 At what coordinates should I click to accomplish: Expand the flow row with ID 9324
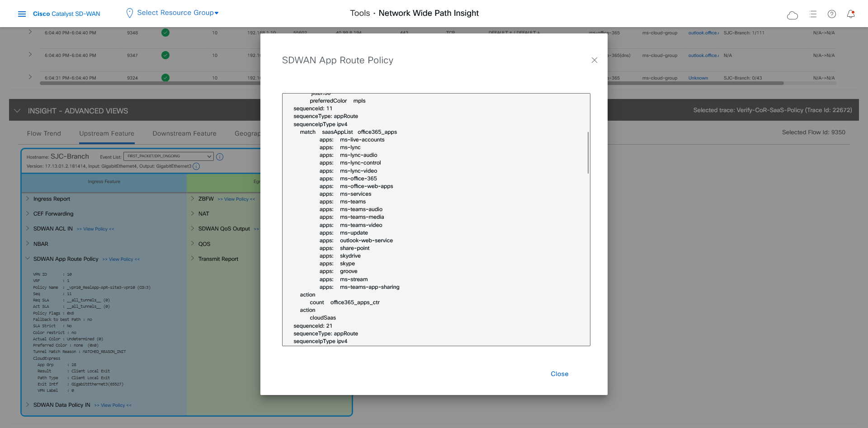pos(30,77)
